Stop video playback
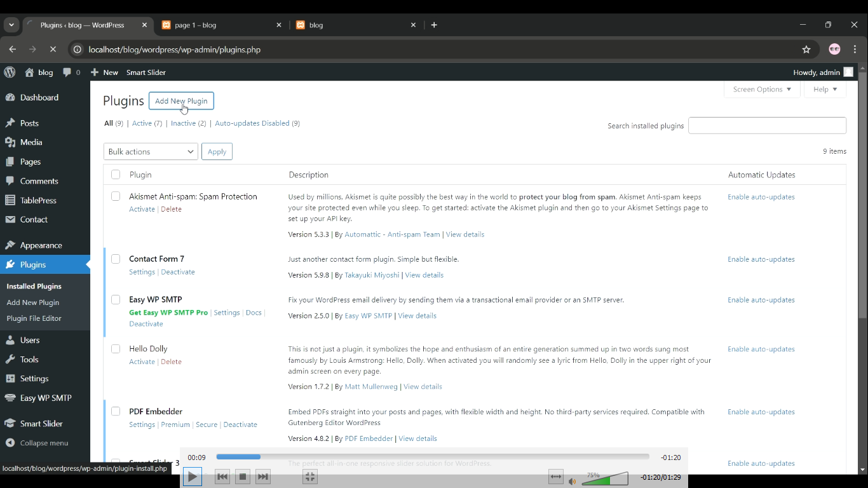 (243, 477)
